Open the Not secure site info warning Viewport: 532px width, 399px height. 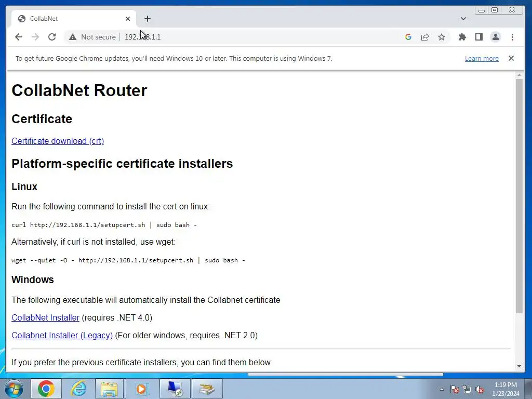coord(92,37)
